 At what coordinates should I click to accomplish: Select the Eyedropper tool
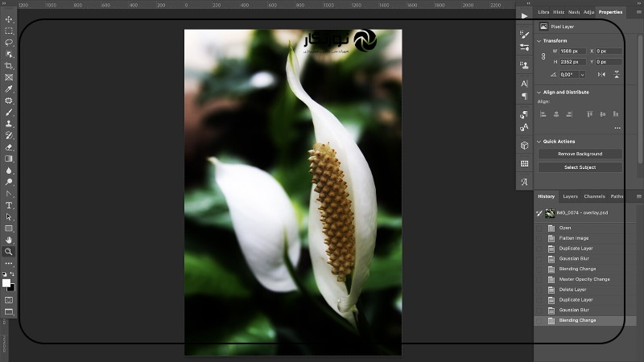[x=9, y=89]
